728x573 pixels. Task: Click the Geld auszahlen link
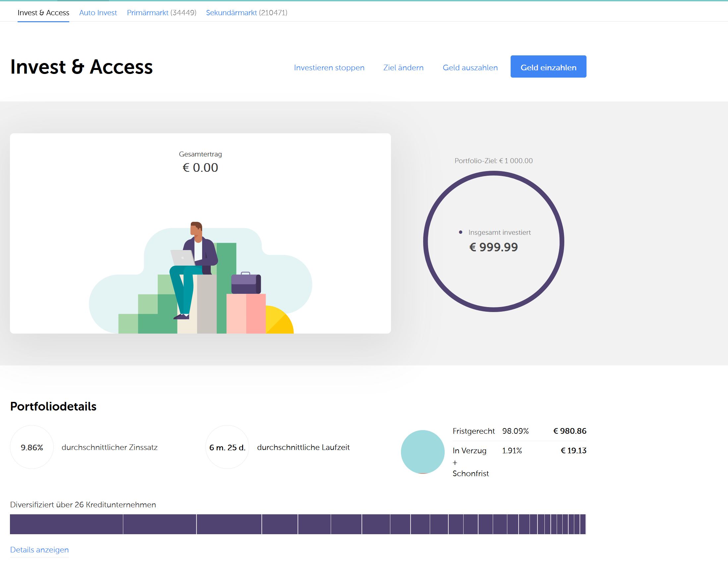[x=470, y=67]
